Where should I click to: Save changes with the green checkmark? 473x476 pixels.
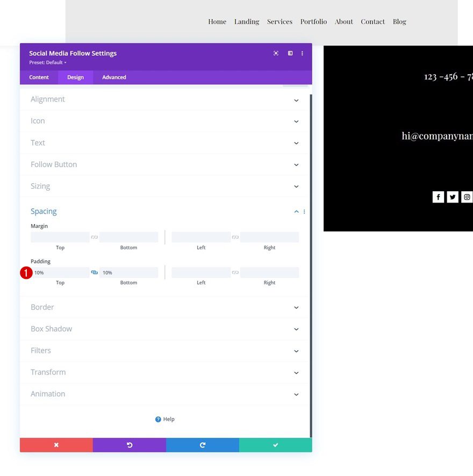pyautogui.click(x=275, y=445)
